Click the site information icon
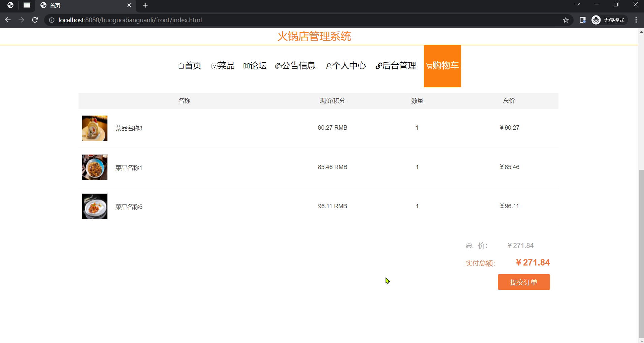 point(52,20)
